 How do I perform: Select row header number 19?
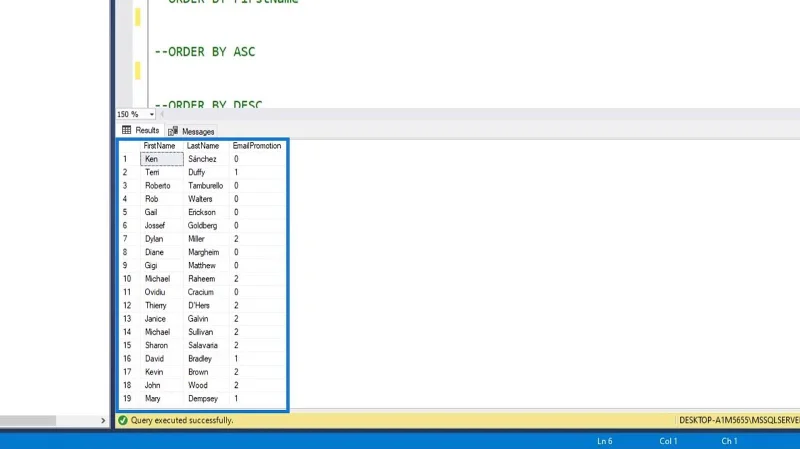click(x=130, y=397)
